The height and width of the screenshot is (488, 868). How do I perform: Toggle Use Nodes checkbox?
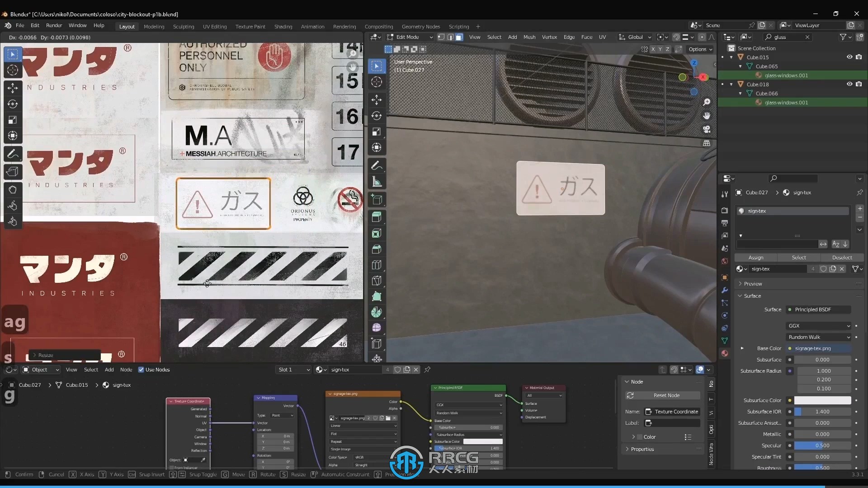142,370
